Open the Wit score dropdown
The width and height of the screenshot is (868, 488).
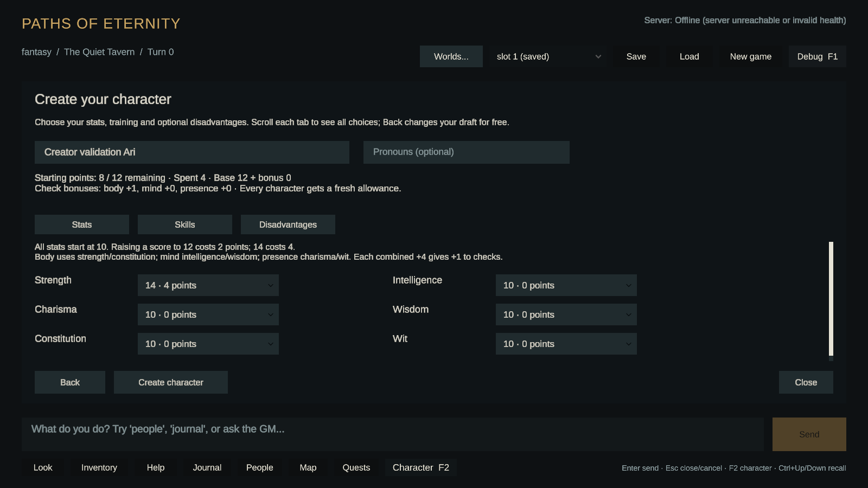click(x=566, y=344)
